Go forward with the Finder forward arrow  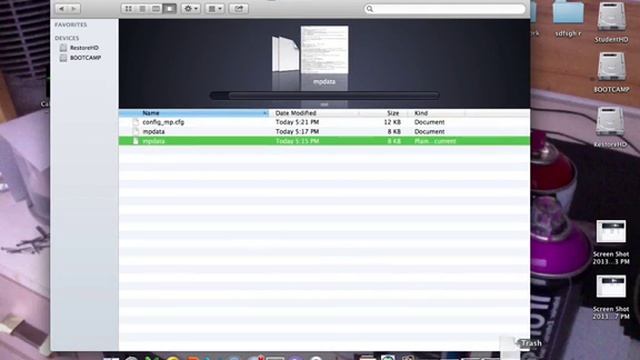[74, 9]
